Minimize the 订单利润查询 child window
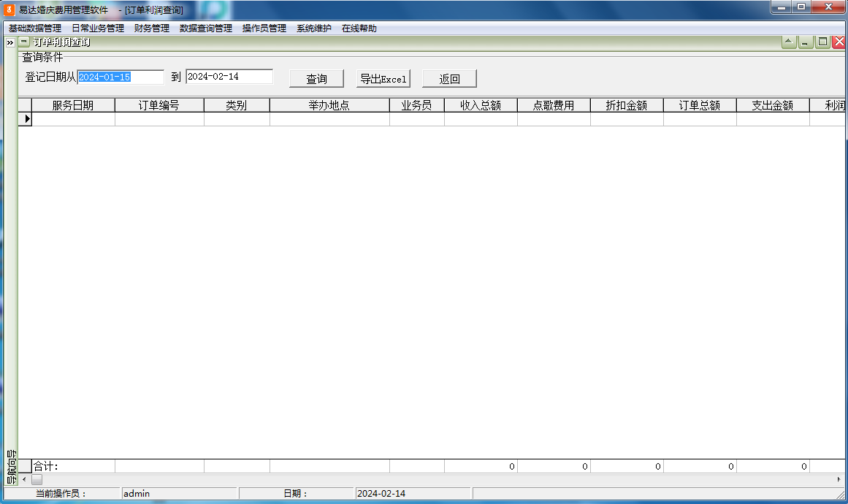 pyautogui.click(x=806, y=42)
